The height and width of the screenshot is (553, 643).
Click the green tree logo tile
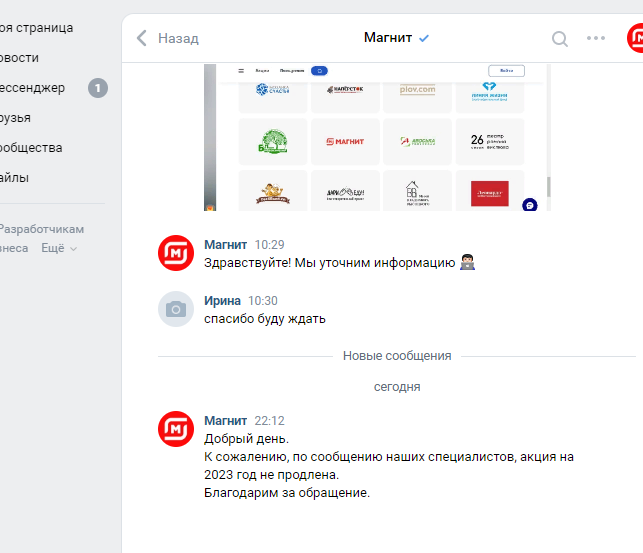[273, 141]
